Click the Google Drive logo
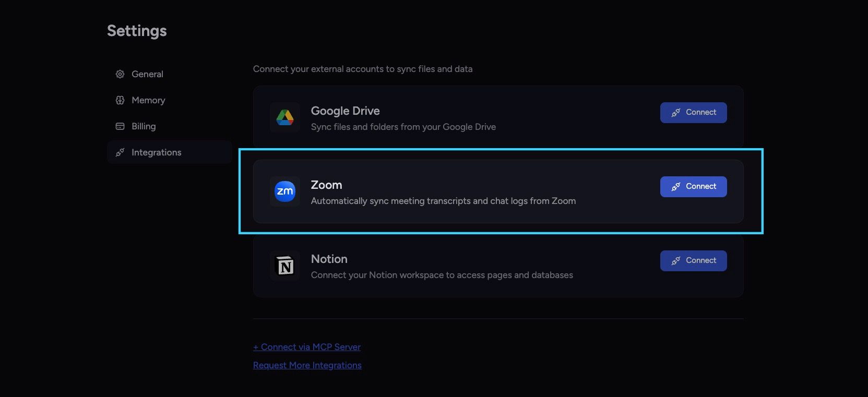 click(285, 117)
